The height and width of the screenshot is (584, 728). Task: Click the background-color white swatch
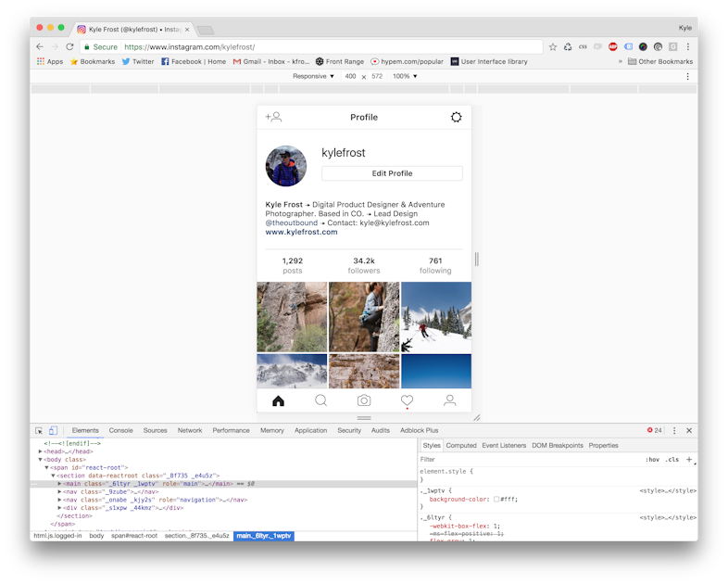pos(496,499)
